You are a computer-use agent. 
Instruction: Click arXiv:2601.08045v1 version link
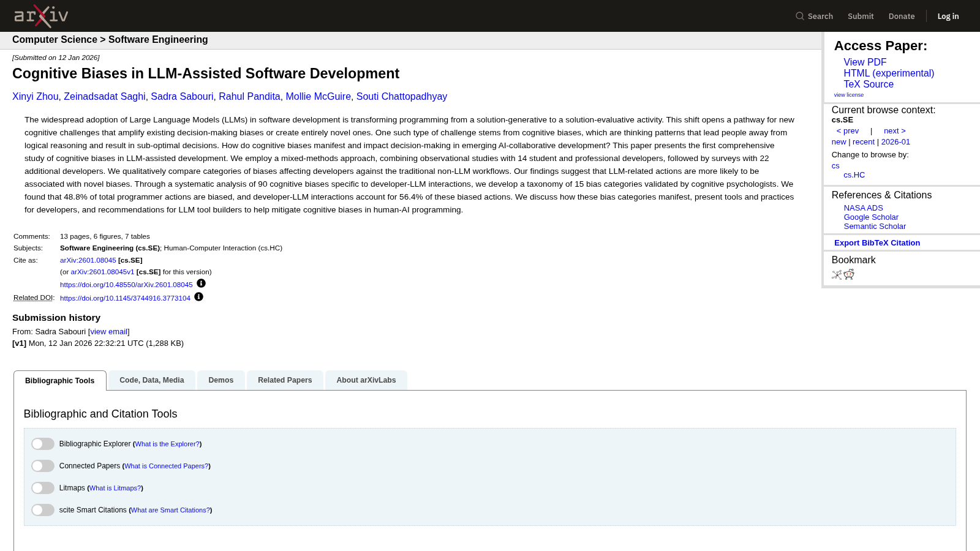pyautogui.click(x=102, y=272)
